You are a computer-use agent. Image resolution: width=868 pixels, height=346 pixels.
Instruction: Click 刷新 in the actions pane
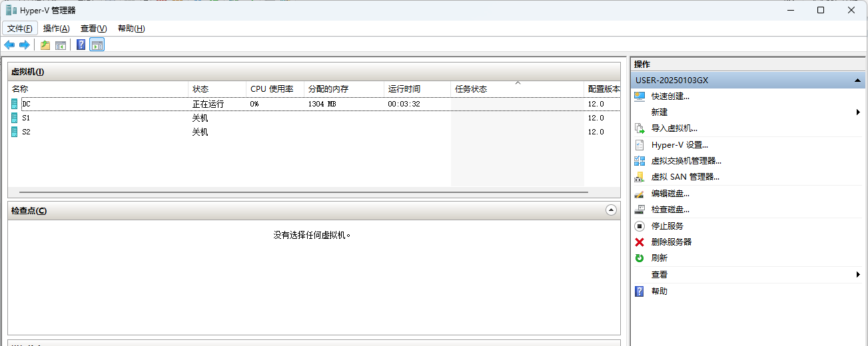[659, 258]
